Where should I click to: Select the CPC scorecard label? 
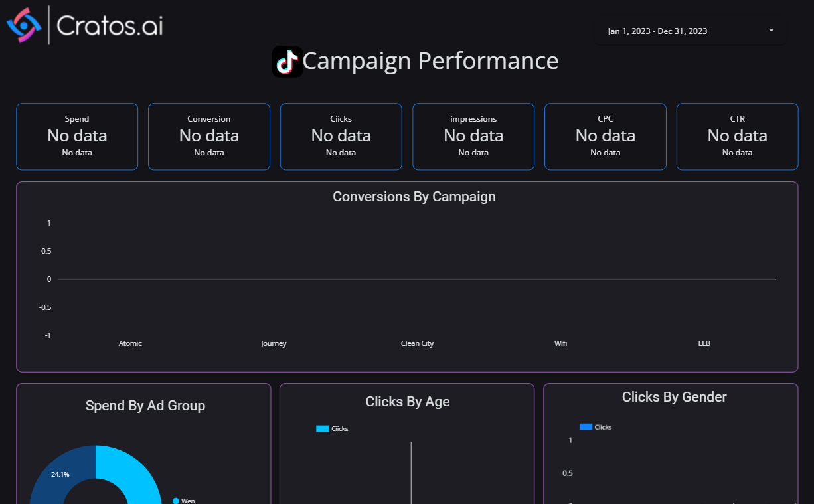click(606, 119)
